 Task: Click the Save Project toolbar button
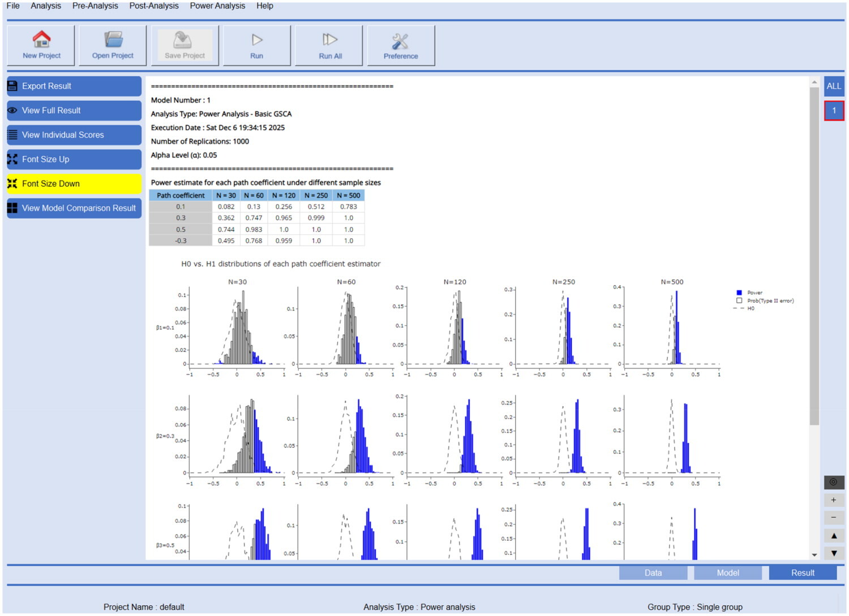point(185,45)
